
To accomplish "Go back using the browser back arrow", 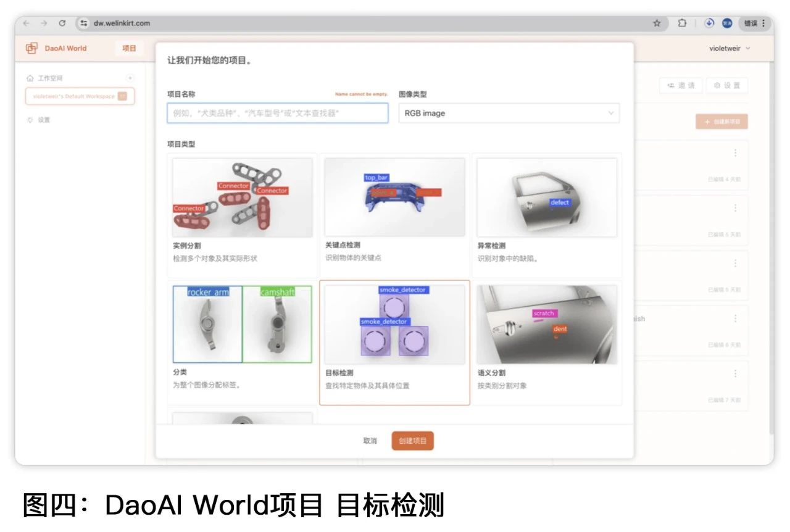I will coord(26,23).
